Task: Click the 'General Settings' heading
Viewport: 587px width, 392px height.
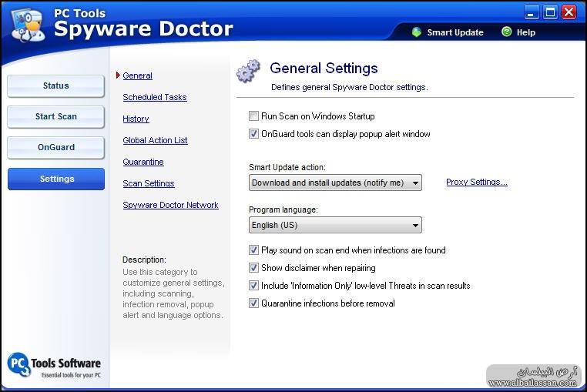Action: tap(324, 68)
